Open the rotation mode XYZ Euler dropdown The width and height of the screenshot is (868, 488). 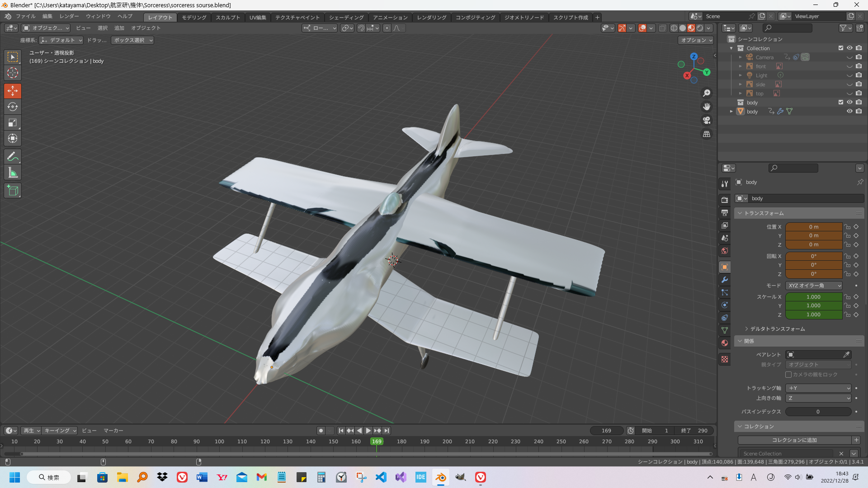(x=814, y=286)
